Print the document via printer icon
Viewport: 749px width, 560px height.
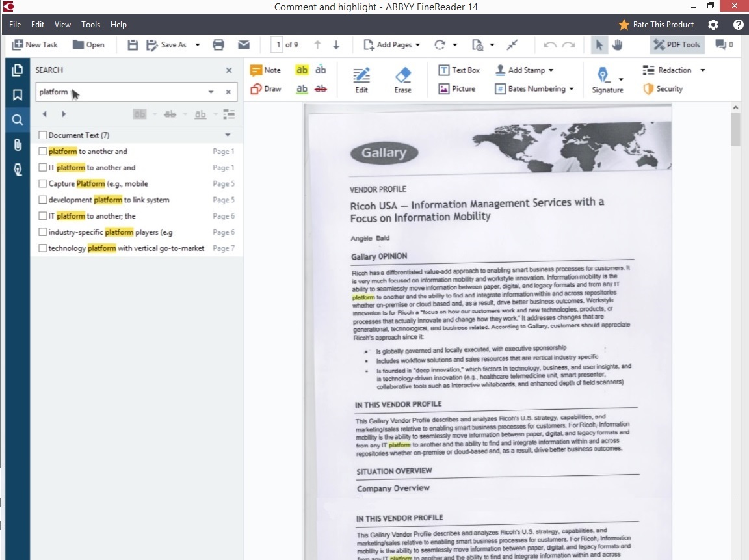tap(218, 45)
